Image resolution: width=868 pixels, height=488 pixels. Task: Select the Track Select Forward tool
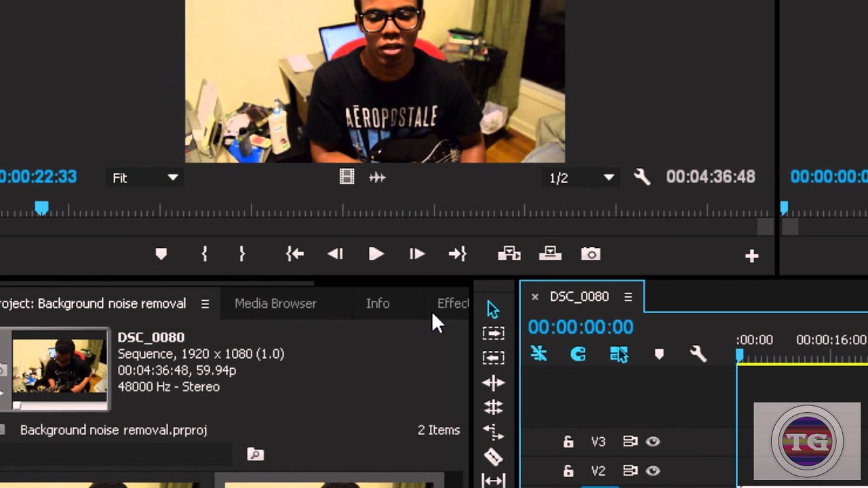pos(493,333)
